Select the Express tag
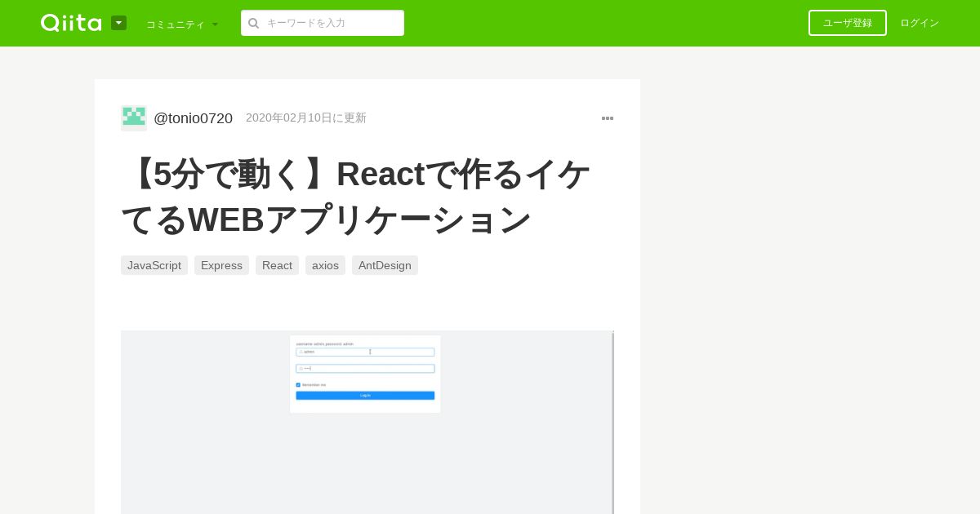The image size is (980, 514). click(x=221, y=265)
